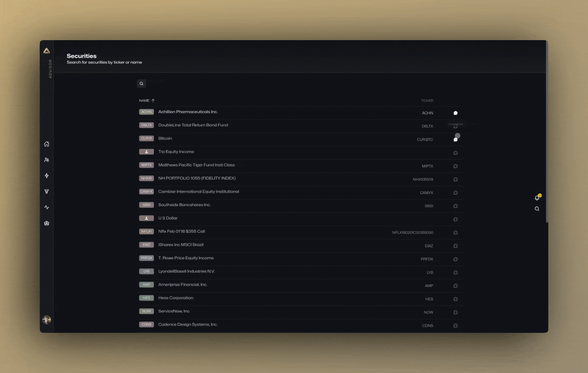Open Nflx Feb 01'18 $355 Call
This screenshot has width=588, height=373.
(x=182, y=231)
